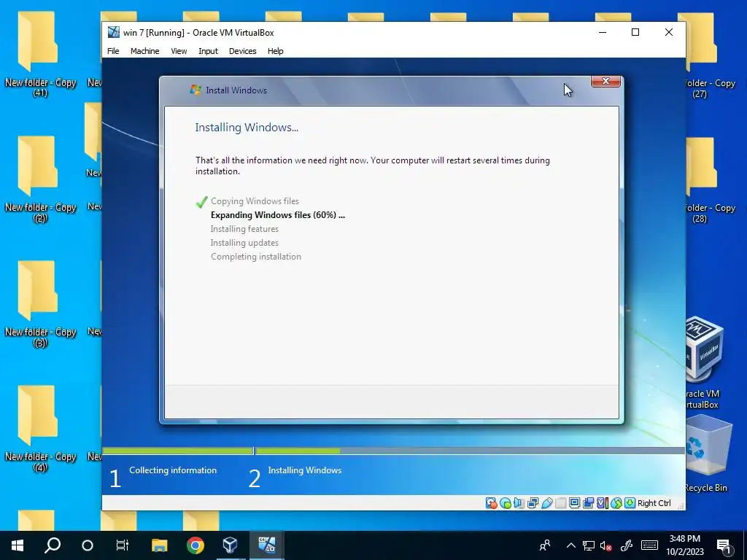The image size is (747, 560).
Task: Open the View menu
Action: 179,51
